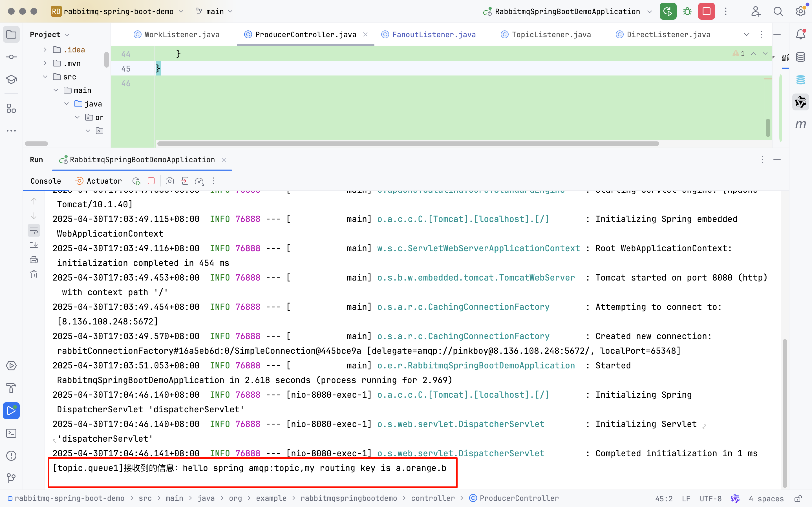Clear the console with trash icon
This screenshot has width=812, height=507.
point(34,275)
